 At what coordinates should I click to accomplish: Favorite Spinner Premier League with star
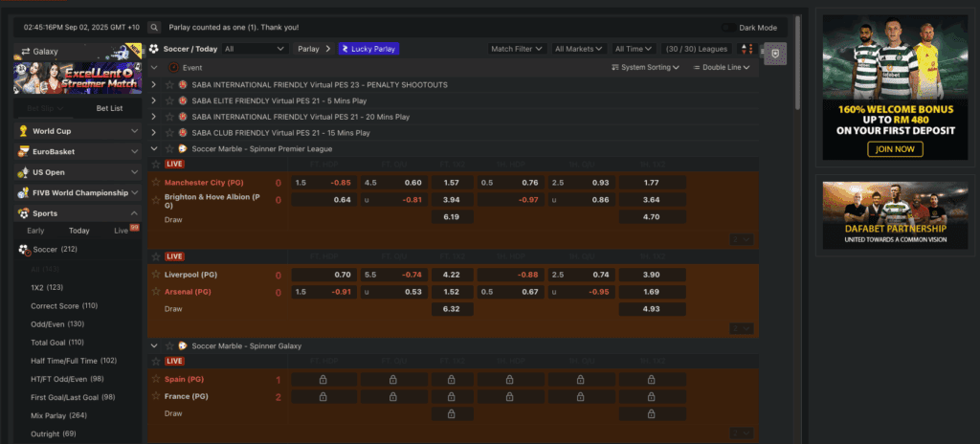169,149
